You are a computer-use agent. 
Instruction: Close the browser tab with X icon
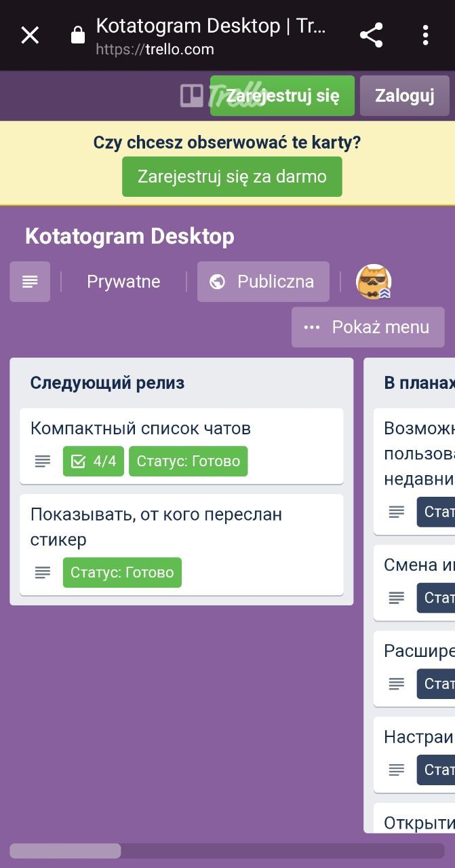click(30, 35)
